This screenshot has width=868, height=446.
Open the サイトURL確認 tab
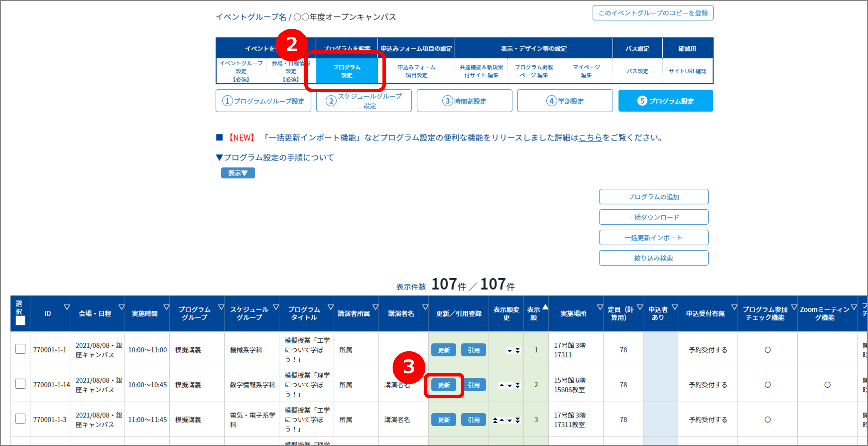[687, 71]
